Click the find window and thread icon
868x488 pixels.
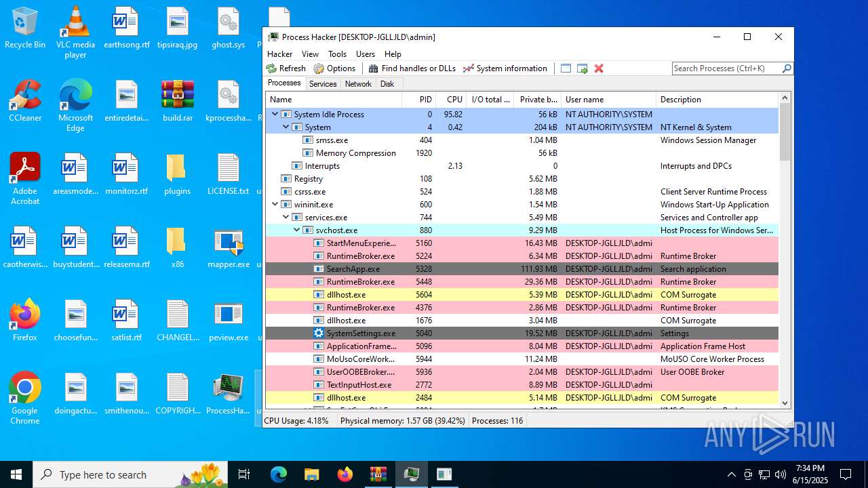582,68
